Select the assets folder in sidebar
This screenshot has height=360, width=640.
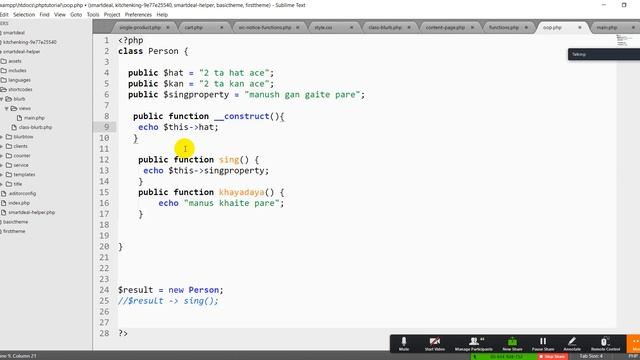tap(15, 61)
